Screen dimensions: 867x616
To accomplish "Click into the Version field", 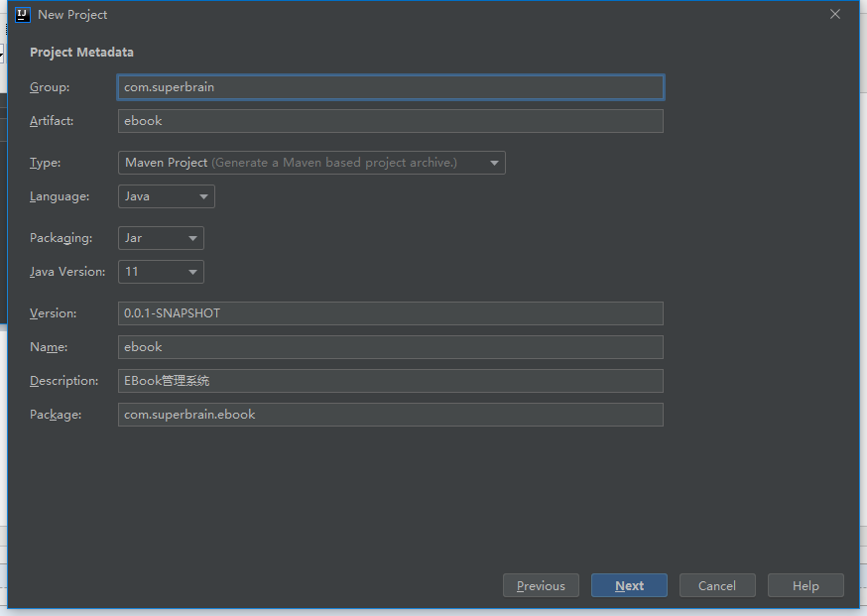I will [390, 313].
